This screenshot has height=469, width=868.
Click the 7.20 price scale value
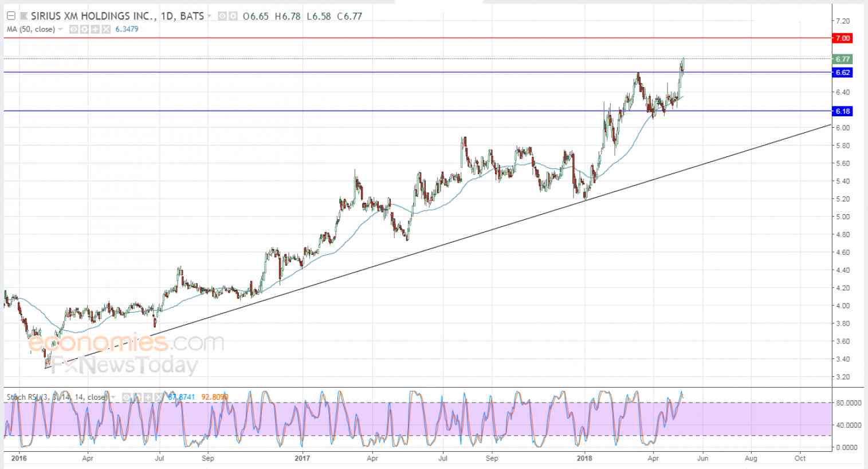[843, 21]
